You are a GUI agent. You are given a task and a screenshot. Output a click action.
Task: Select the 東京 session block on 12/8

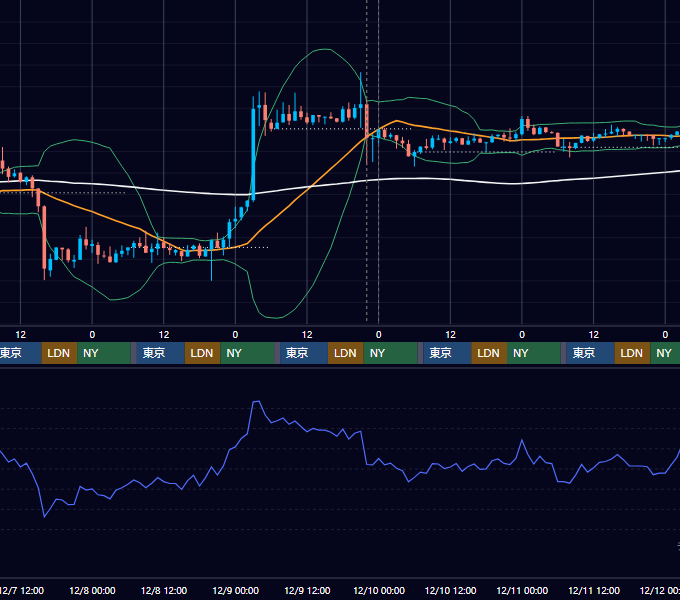tap(160, 353)
